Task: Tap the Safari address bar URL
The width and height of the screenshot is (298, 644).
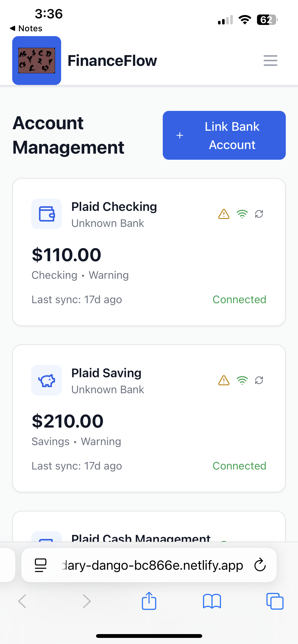Action: pos(152,565)
